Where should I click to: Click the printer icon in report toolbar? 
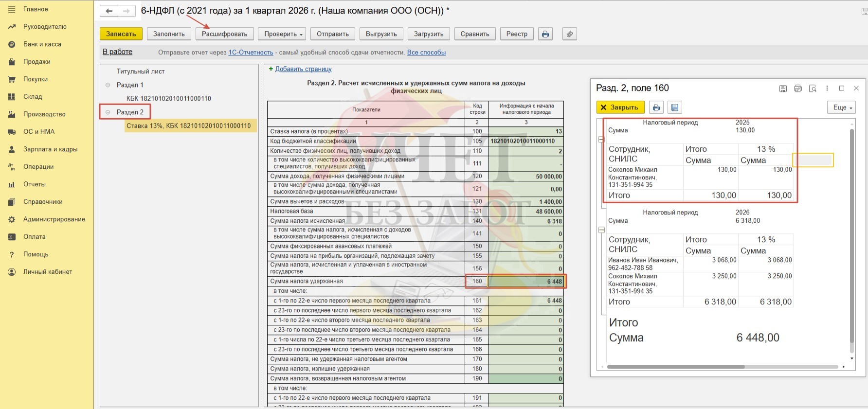coord(545,34)
